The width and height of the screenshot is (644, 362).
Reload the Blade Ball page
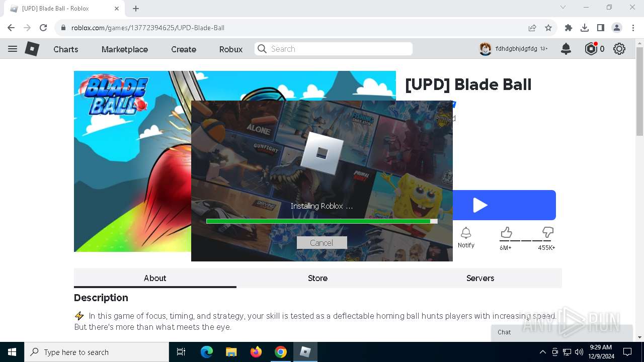click(x=43, y=28)
